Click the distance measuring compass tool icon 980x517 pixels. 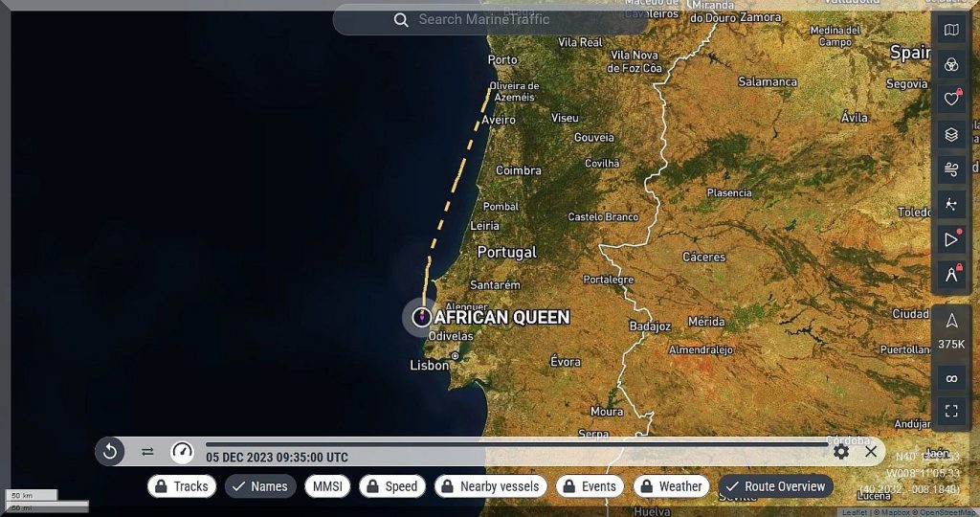[950, 274]
